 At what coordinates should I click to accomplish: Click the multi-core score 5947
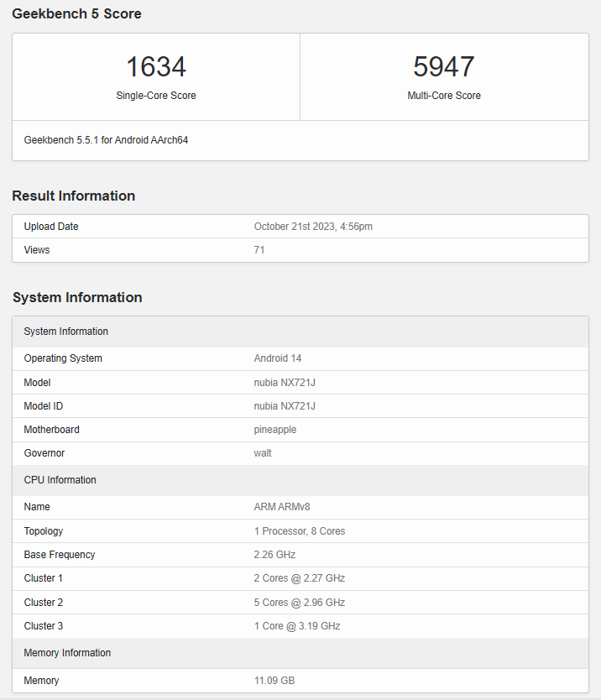[444, 67]
